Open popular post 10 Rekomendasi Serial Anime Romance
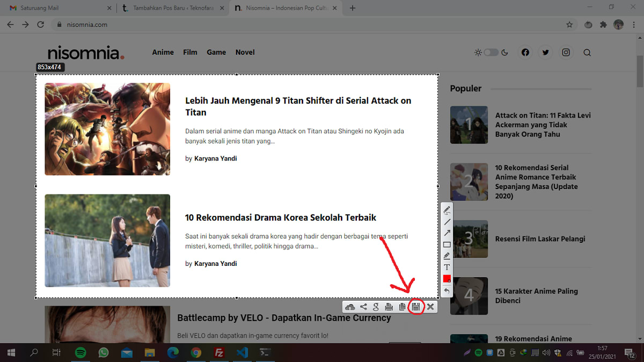 [537, 182]
